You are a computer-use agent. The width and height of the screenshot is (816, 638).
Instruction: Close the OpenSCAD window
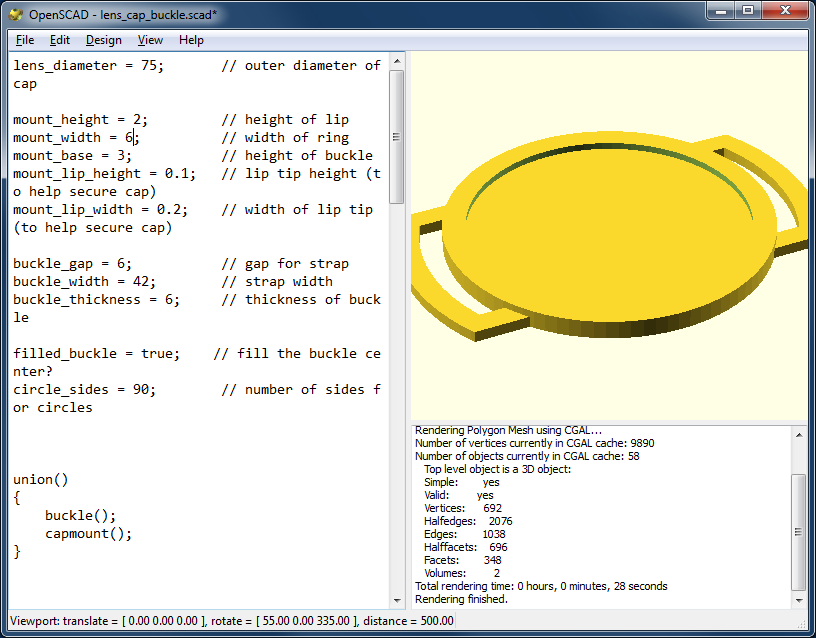coord(786,10)
